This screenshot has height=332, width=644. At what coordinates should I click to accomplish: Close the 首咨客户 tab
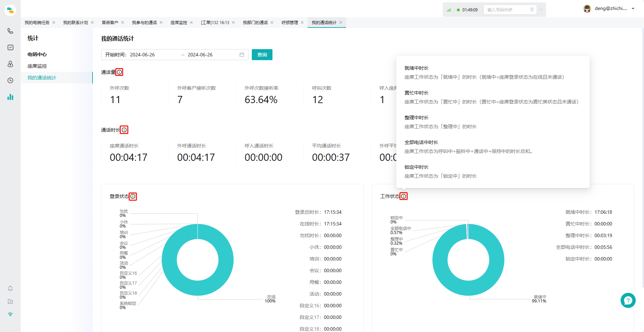click(x=122, y=22)
